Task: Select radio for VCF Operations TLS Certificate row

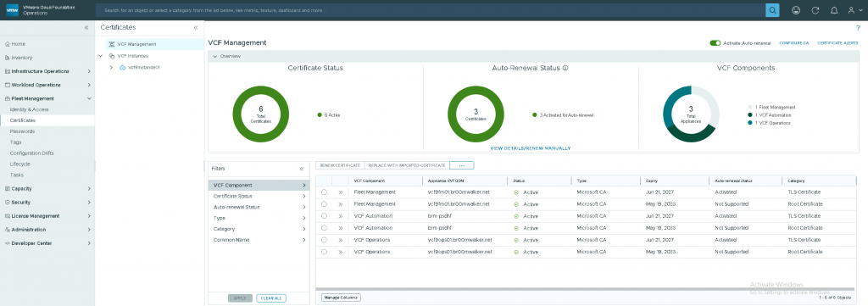Action: pyautogui.click(x=324, y=240)
